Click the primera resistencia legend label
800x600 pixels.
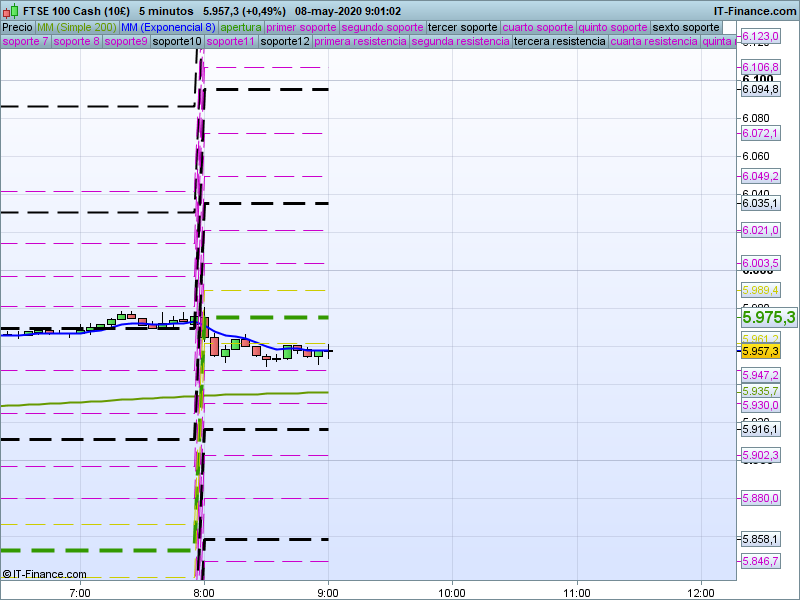360,42
